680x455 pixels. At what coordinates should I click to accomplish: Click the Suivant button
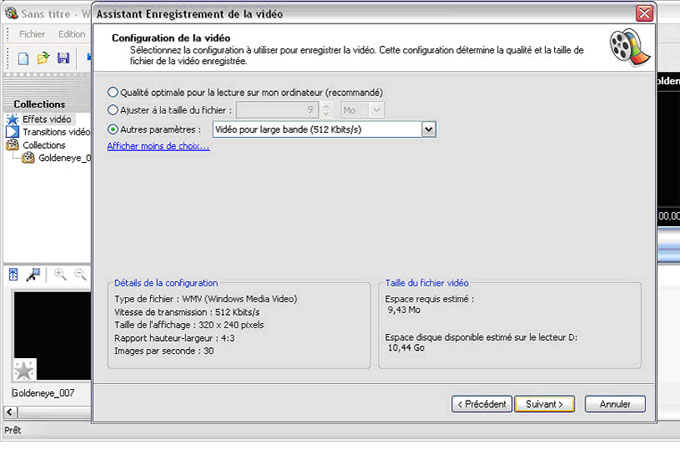[544, 404]
